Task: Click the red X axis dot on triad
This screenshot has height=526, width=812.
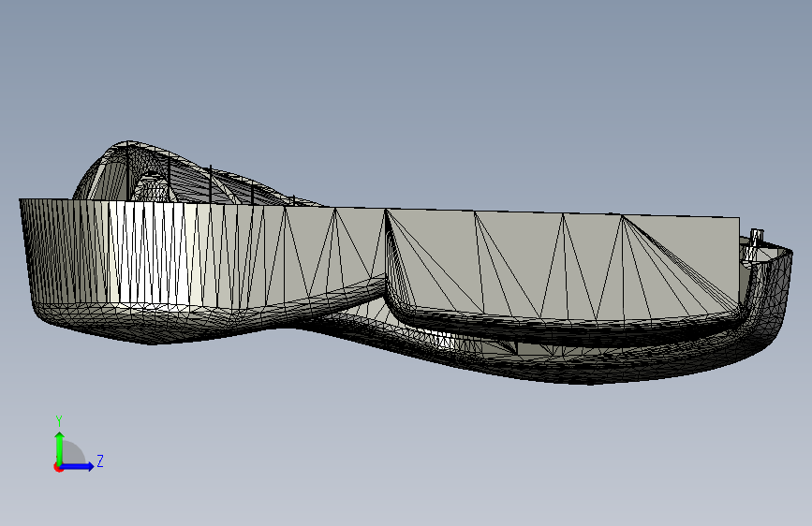Action: tap(58, 467)
